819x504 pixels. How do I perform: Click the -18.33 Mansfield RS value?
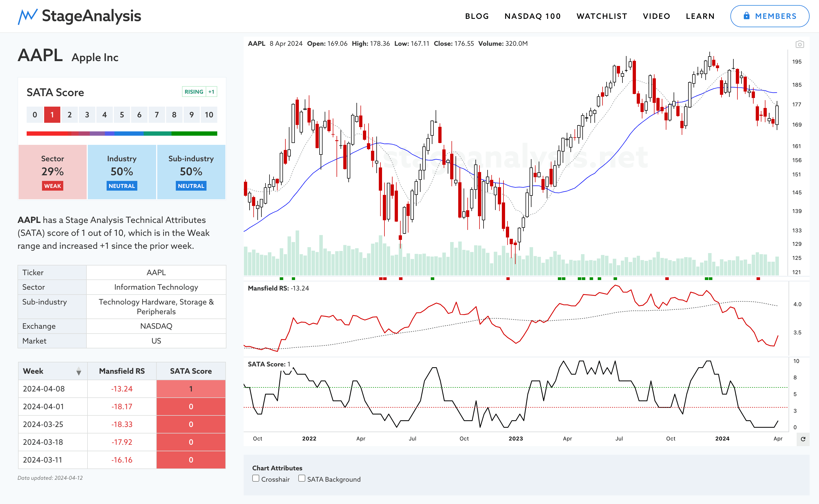tap(122, 424)
